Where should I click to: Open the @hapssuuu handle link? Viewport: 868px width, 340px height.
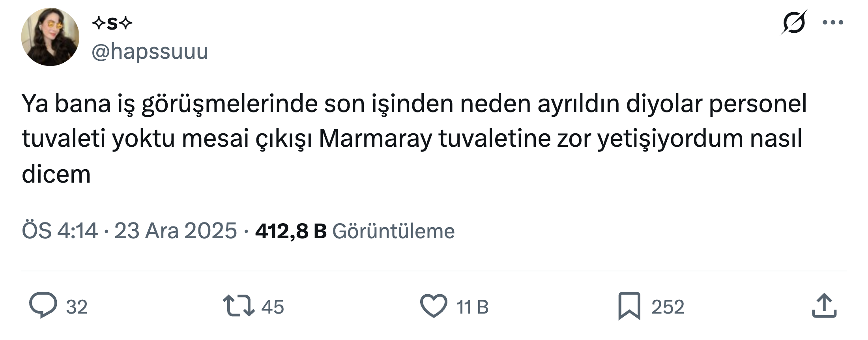click(x=150, y=52)
